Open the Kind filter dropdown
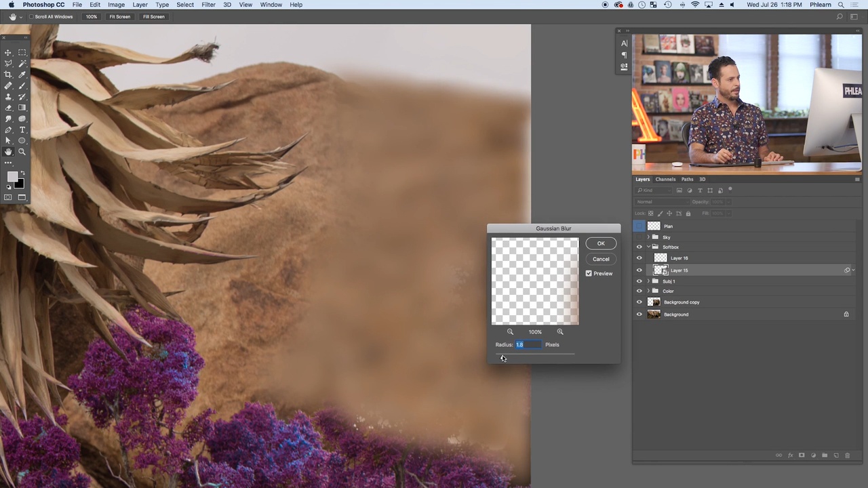Screen dimensions: 868x488 (654, 190)
